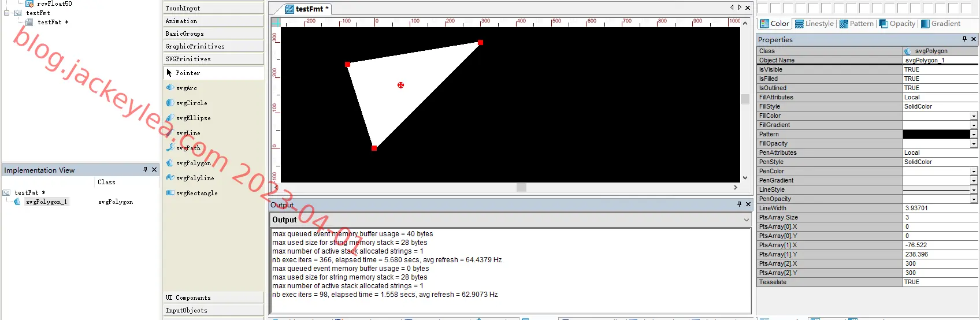980x320 pixels.
Task: Close the Properties panel
Action: (x=974, y=39)
